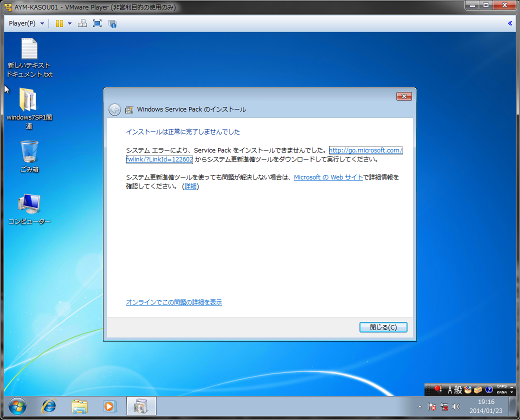Open the IME tools toolbox icon
520x420 pixels.
coord(478,390)
